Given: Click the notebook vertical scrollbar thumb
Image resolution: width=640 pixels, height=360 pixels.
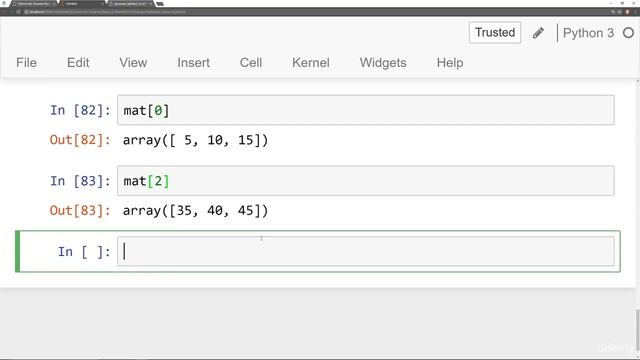Looking at the screenshot, I should coord(637,329).
